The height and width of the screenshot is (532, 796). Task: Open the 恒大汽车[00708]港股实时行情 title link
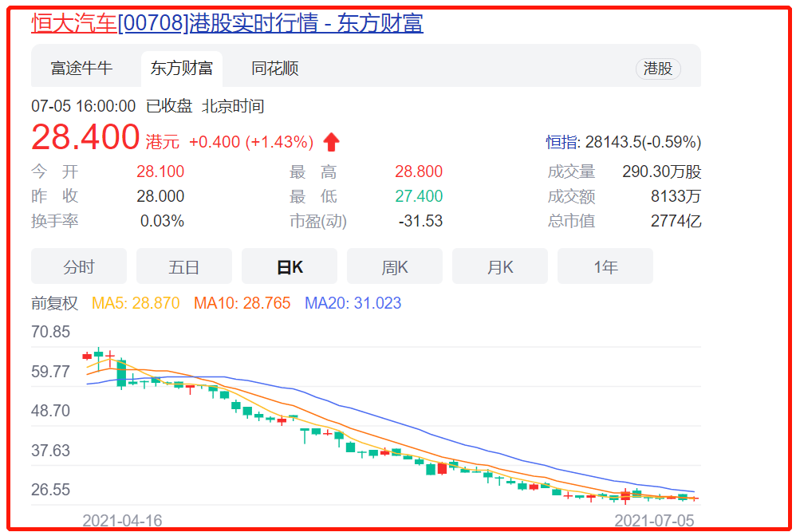227,23
